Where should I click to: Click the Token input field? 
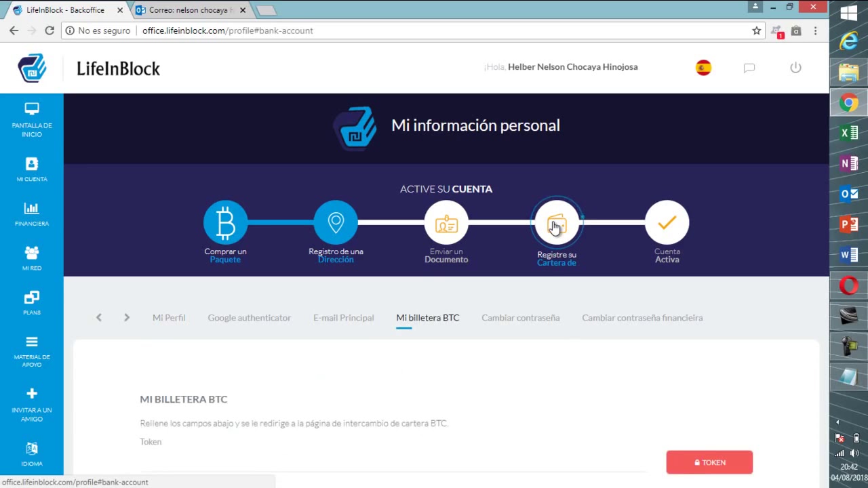[x=393, y=462]
